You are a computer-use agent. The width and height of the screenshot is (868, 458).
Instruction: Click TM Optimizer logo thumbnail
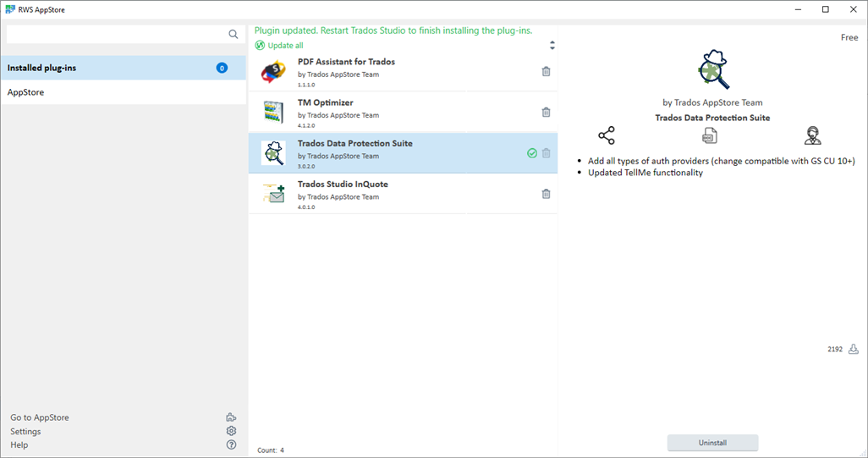[273, 113]
